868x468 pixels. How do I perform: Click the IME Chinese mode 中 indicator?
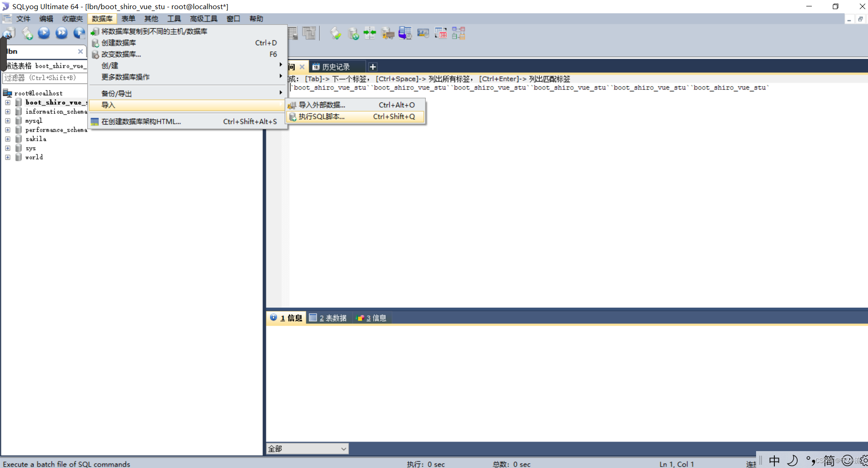point(774,460)
